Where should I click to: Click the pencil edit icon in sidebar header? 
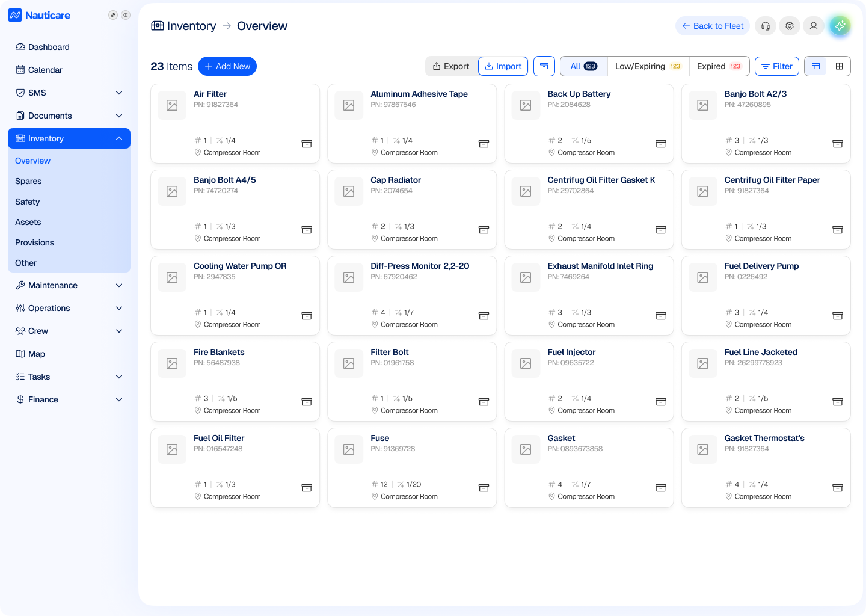coord(112,15)
